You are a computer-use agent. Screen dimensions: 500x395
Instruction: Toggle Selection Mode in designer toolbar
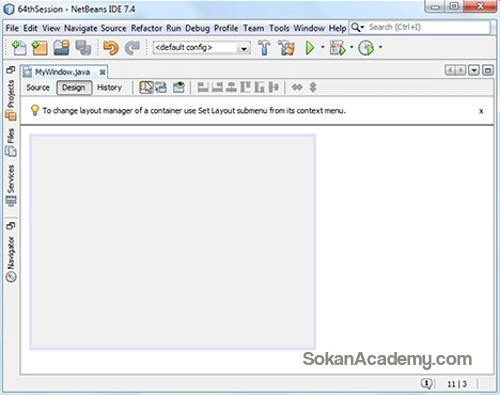[146, 87]
